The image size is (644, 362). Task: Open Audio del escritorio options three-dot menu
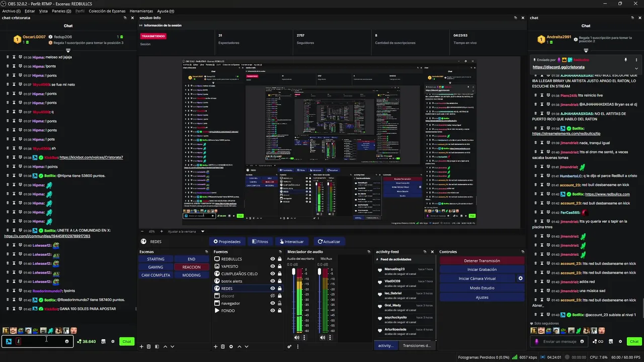(304, 337)
